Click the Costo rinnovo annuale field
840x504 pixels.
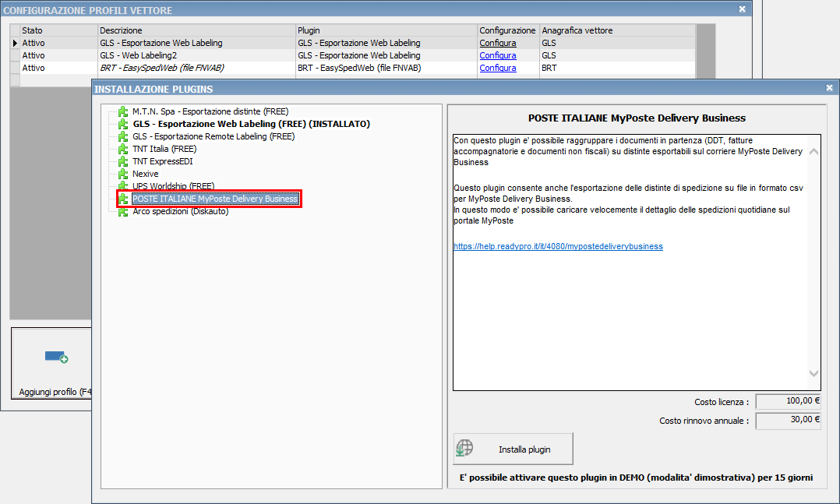coord(788,421)
